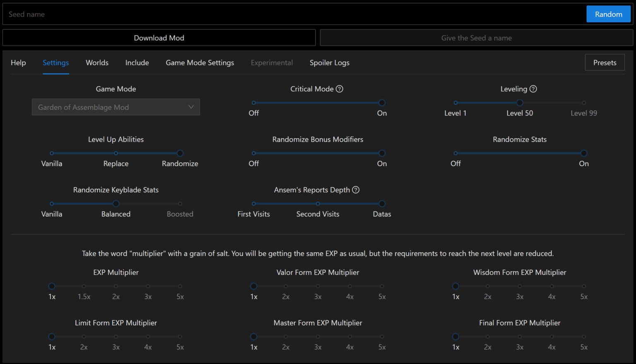This screenshot has height=364, width=636.
Task: Go to the Game Mode Settings tab
Action: pos(200,63)
